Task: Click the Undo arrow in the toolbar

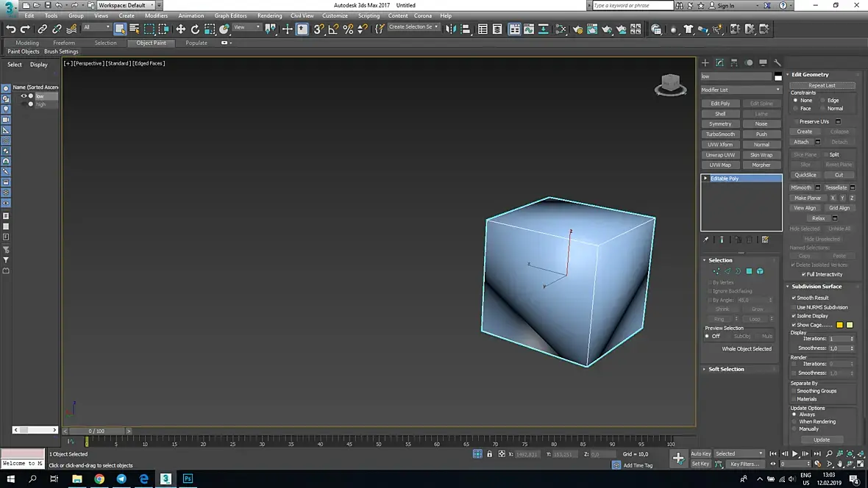Action: [x=11, y=29]
